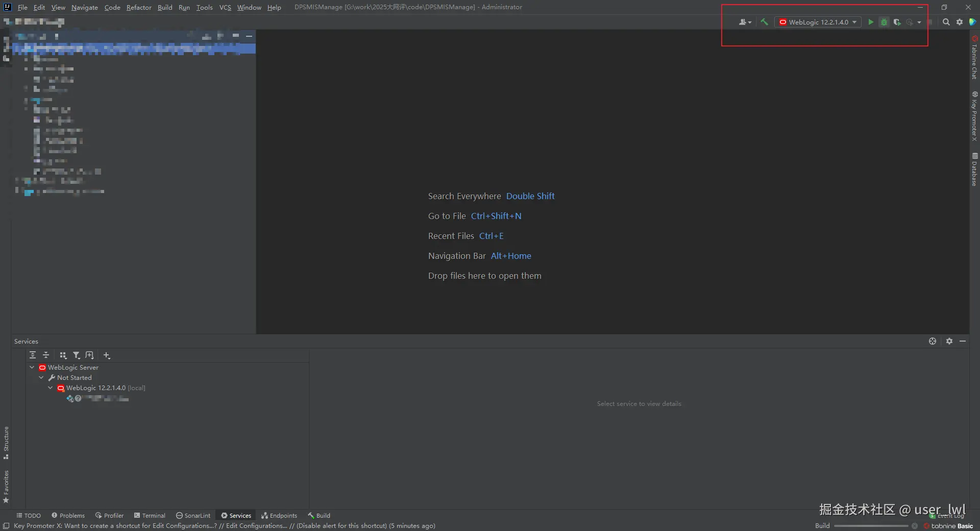The width and height of the screenshot is (980, 531).
Task: Toggle the Services tool window tab
Action: tap(236, 515)
